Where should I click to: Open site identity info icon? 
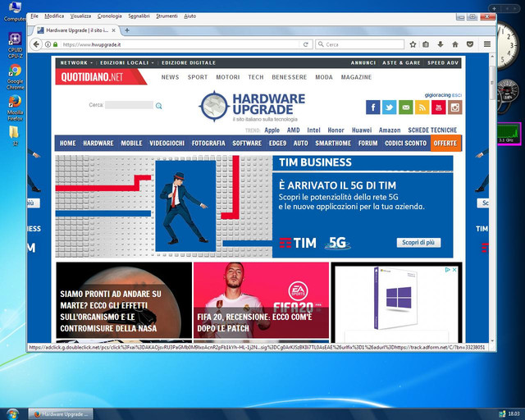[x=48, y=44]
